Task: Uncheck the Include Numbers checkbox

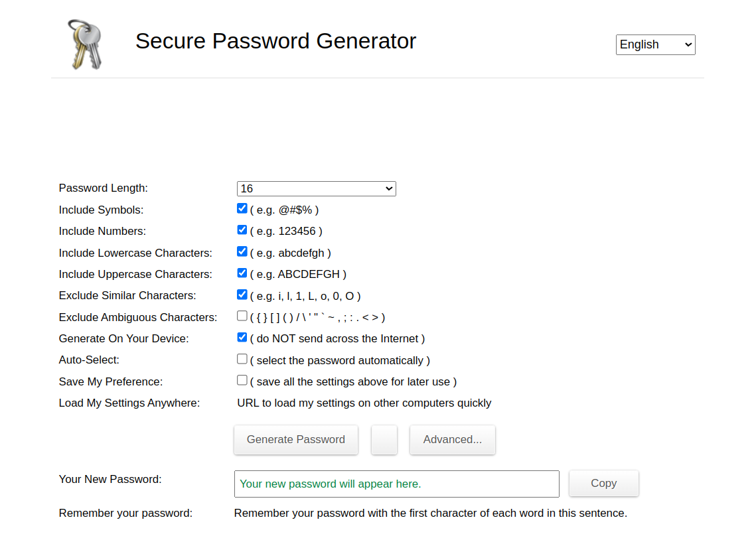Action: [242, 230]
